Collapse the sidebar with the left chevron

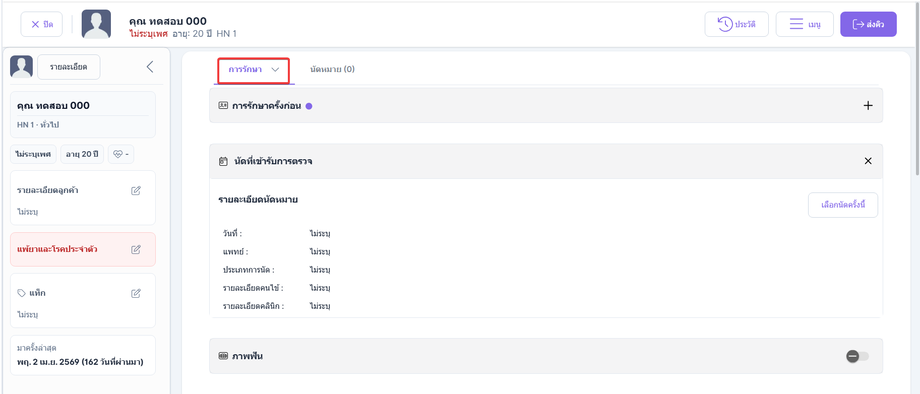(150, 67)
